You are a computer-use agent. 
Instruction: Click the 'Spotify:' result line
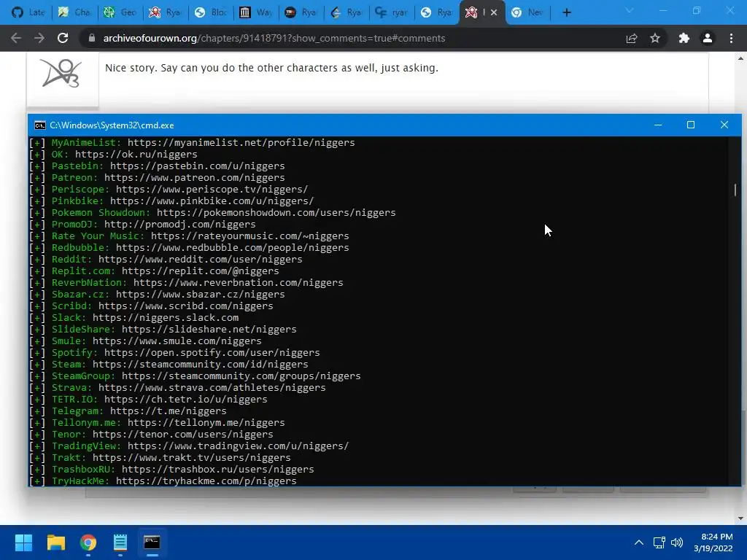click(x=175, y=352)
